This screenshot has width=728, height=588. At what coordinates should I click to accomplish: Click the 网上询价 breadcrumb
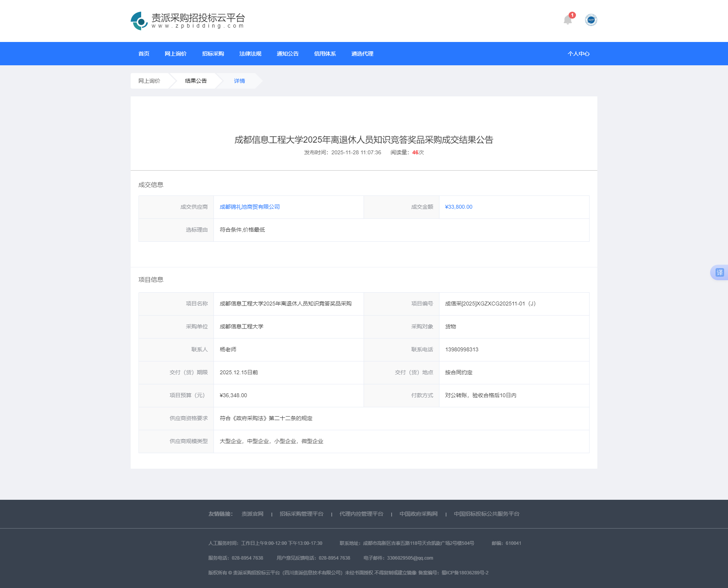click(x=149, y=81)
